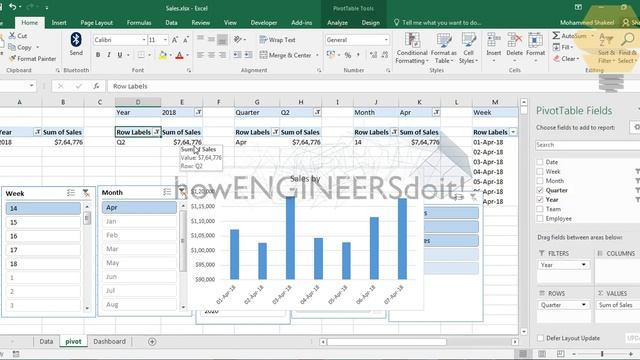Viewport: 640px width, 360px height.
Task: Click the AutoSum sigma icon
Action: [x=556, y=36]
